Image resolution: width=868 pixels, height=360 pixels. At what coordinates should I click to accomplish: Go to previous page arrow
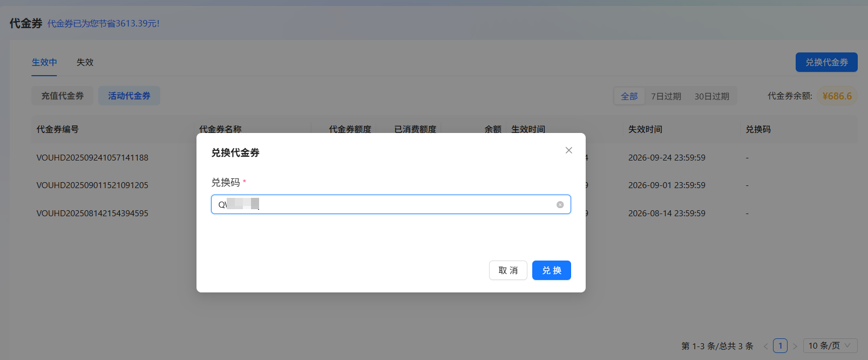pyautogui.click(x=765, y=346)
